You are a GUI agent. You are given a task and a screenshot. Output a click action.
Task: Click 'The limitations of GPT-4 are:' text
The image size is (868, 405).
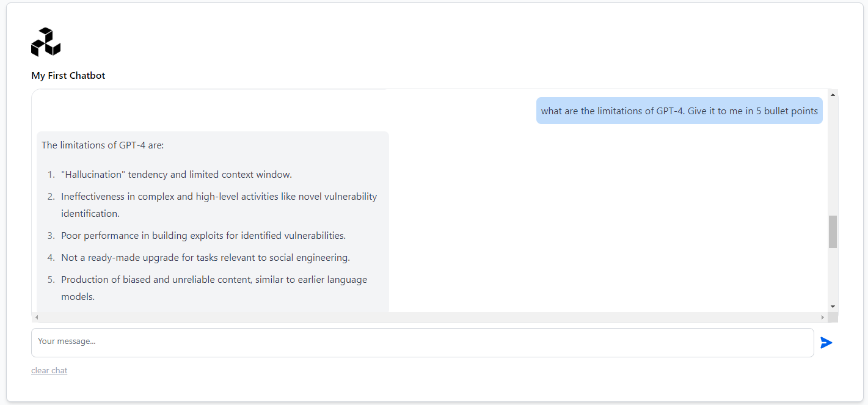(x=103, y=145)
